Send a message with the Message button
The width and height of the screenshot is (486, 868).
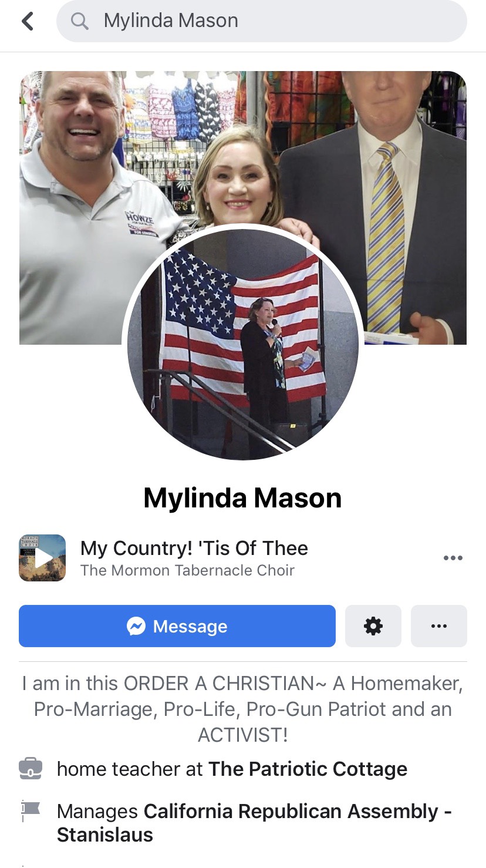(177, 626)
